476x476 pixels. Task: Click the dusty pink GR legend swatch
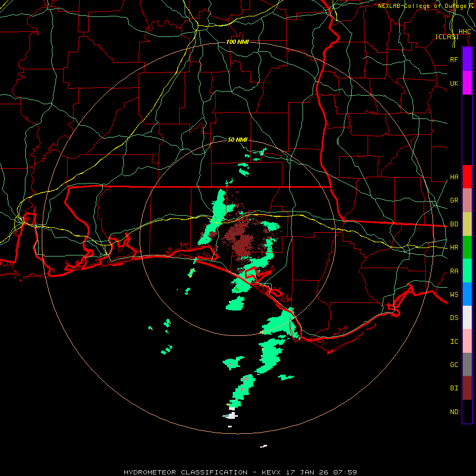(x=467, y=200)
